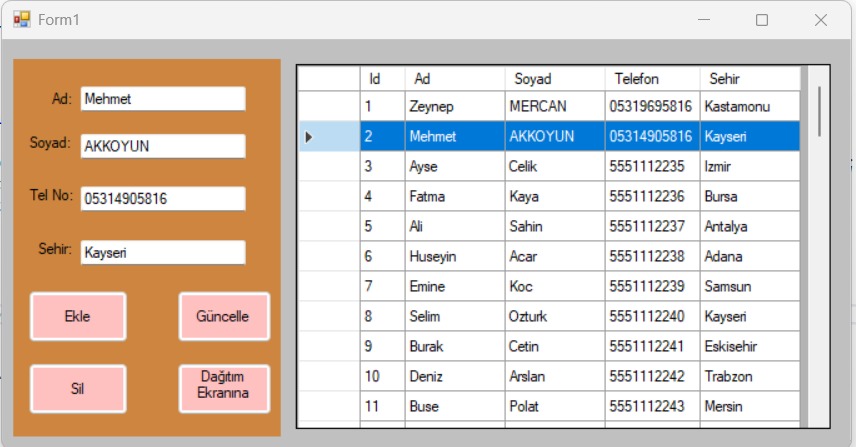Screen dimensions: 856x447
Task: Sort by the Ad column header
Action: coord(455,79)
